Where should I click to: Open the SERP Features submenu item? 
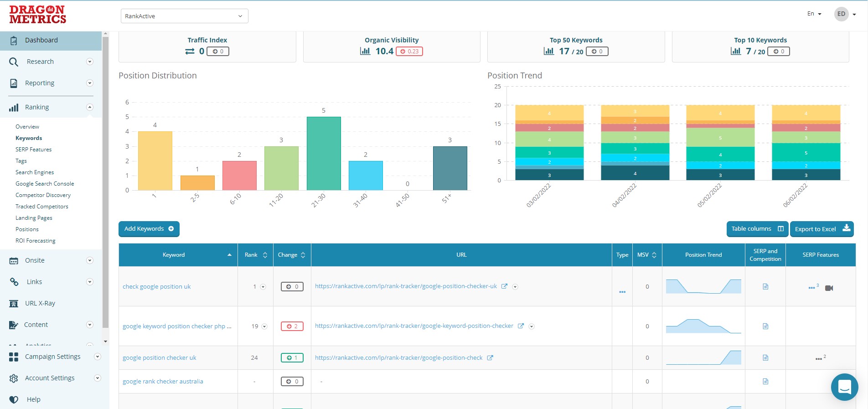pos(33,150)
